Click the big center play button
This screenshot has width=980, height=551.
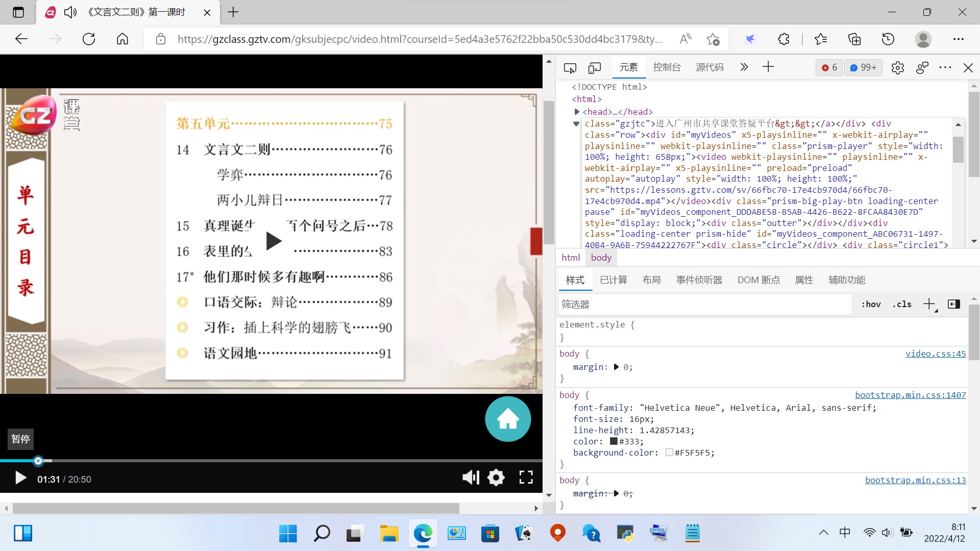coord(274,240)
